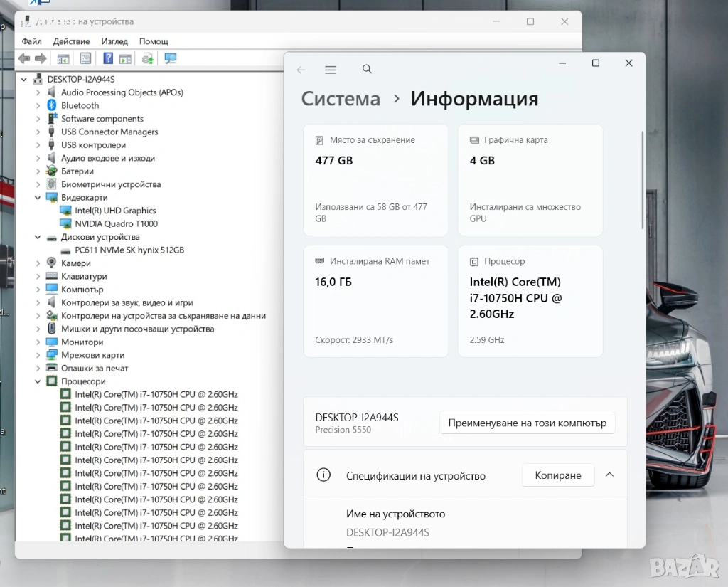Open the Действие menu
728x587 pixels.
coord(71,41)
